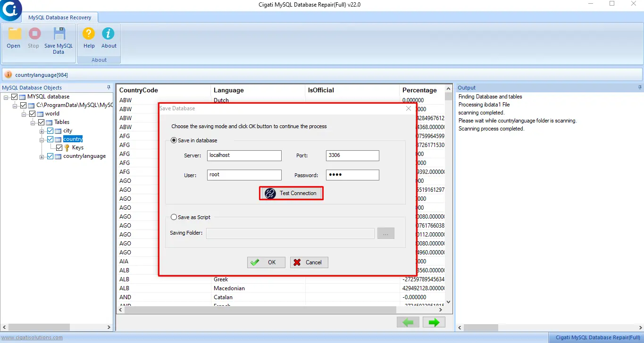Image resolution: width=644 pixels, height=343 pixels.
Task: Select the Save in database radio option
Action: 174,140
